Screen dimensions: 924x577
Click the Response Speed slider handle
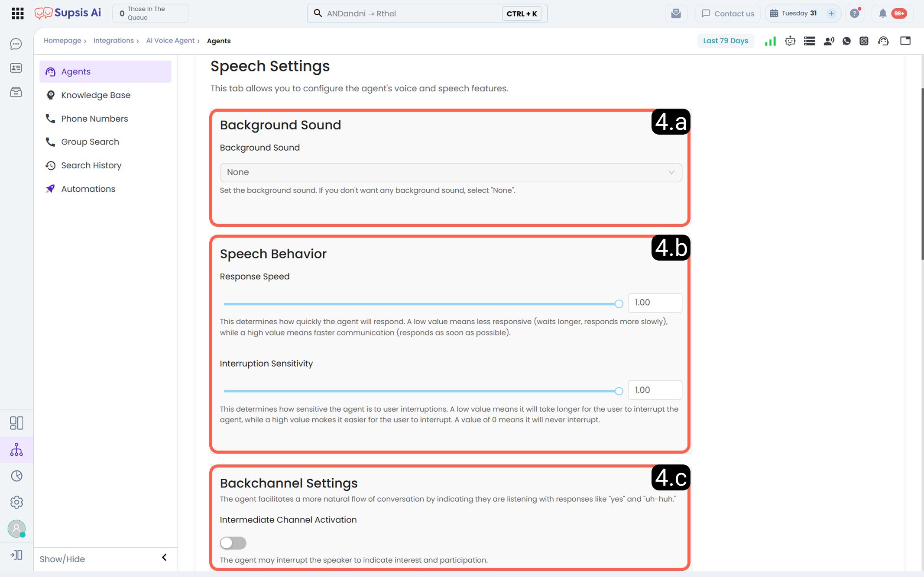619,304
